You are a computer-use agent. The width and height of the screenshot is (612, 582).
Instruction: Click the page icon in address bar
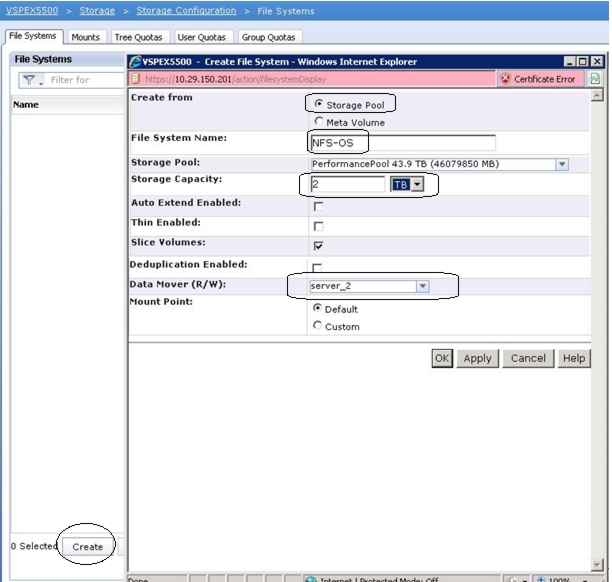pyautogui.click(x=136, y=79)
